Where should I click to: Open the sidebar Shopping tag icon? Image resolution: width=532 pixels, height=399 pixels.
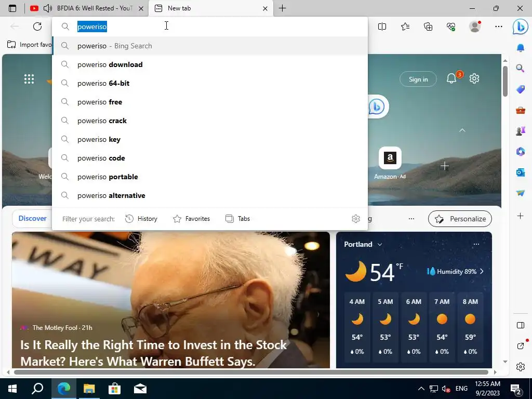coord(521,89)
